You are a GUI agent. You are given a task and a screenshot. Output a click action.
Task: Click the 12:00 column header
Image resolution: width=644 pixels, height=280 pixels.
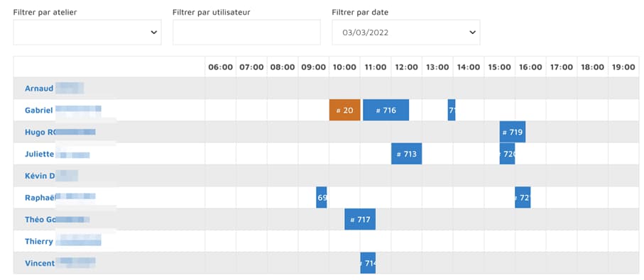(x=407, y=67)
